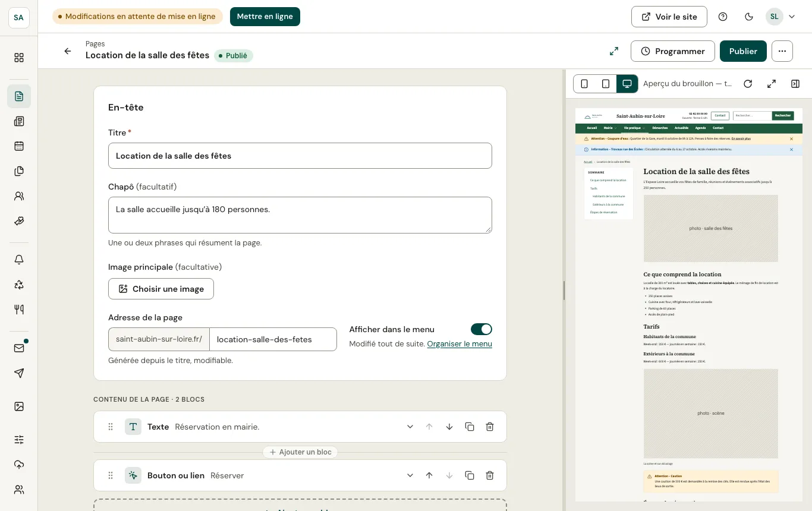Open the SL user account dropdown

pyautogui.click(x=781, y=17)
